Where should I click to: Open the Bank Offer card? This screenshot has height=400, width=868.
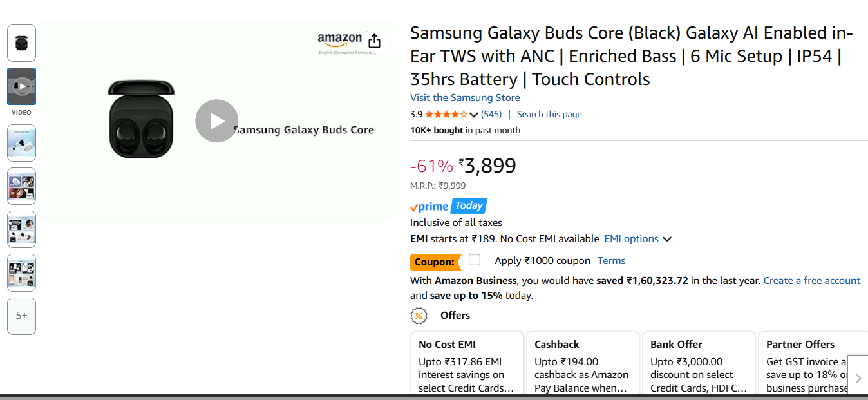point(698,365)
